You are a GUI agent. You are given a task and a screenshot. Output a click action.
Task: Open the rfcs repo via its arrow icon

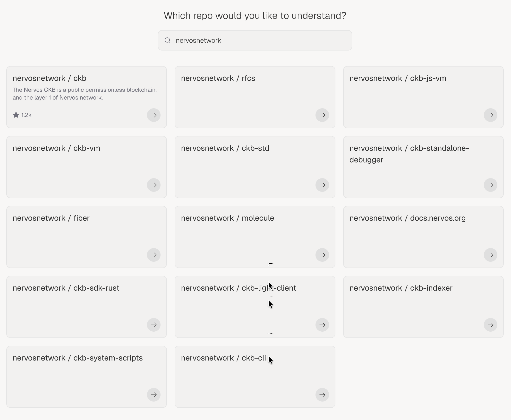[322, 115]
